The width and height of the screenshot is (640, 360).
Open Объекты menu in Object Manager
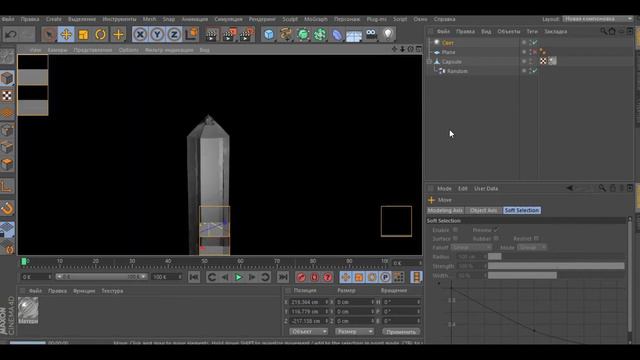click(509, 31)
